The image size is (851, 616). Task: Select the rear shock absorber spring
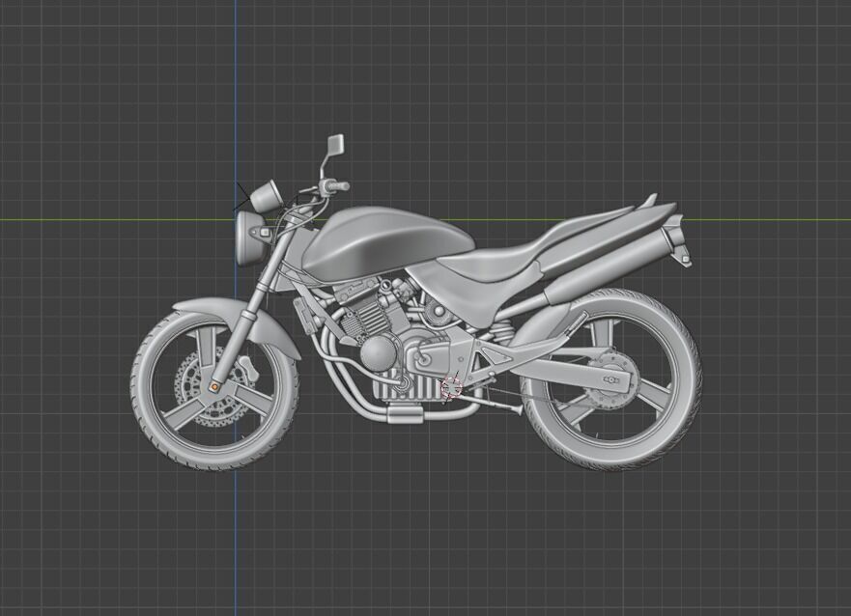[503, 329]
